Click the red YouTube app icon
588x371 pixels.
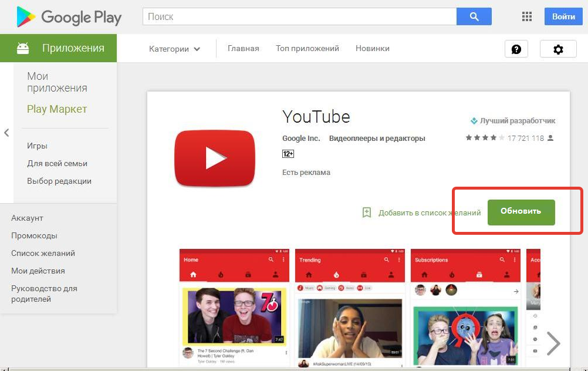point(215,158)
